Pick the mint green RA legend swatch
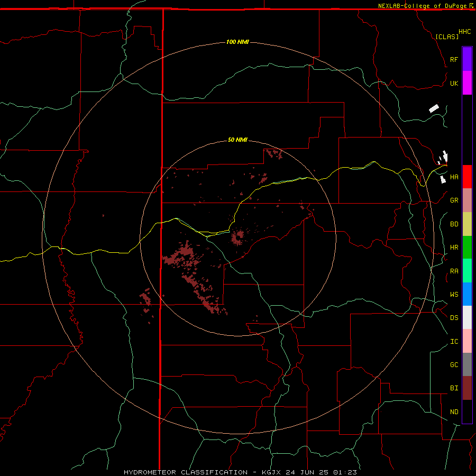The image size is (476, 476). 467,271
